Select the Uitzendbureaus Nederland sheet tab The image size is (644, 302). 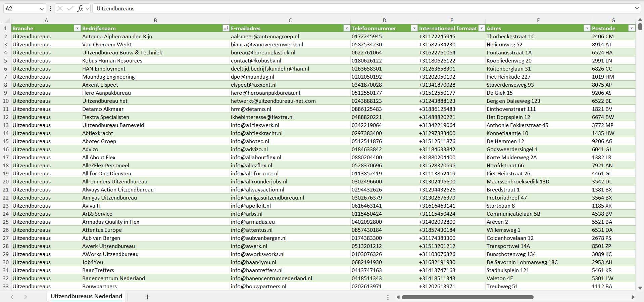tap(86, 296)
